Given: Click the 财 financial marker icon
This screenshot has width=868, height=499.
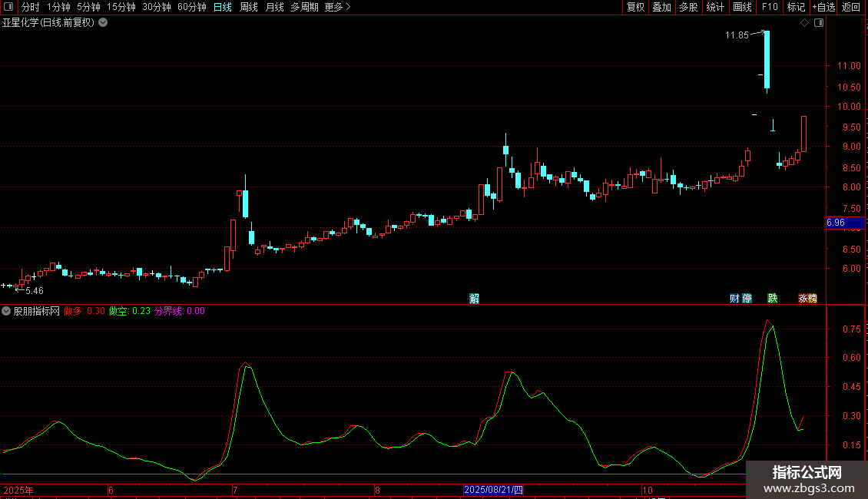Looking at the screenshot, I should pos(734,299).
